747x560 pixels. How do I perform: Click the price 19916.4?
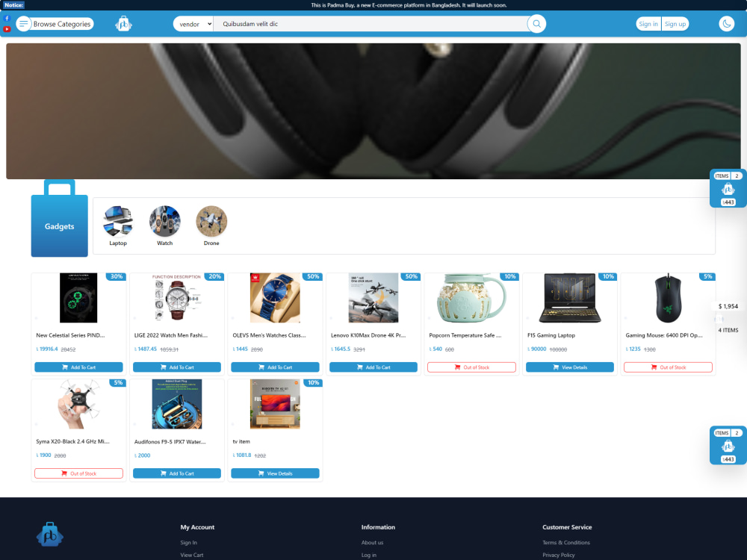pos(48,349)
